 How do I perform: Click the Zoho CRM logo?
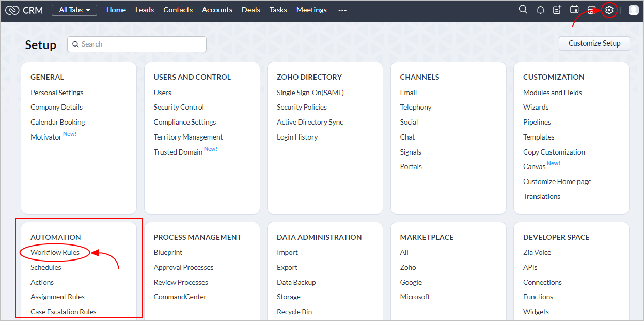[x=24, y=10]
